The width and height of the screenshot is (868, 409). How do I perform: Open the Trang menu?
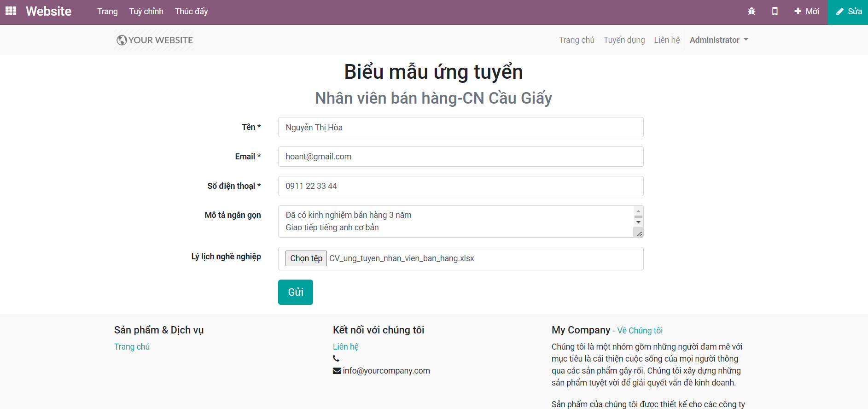107,12
